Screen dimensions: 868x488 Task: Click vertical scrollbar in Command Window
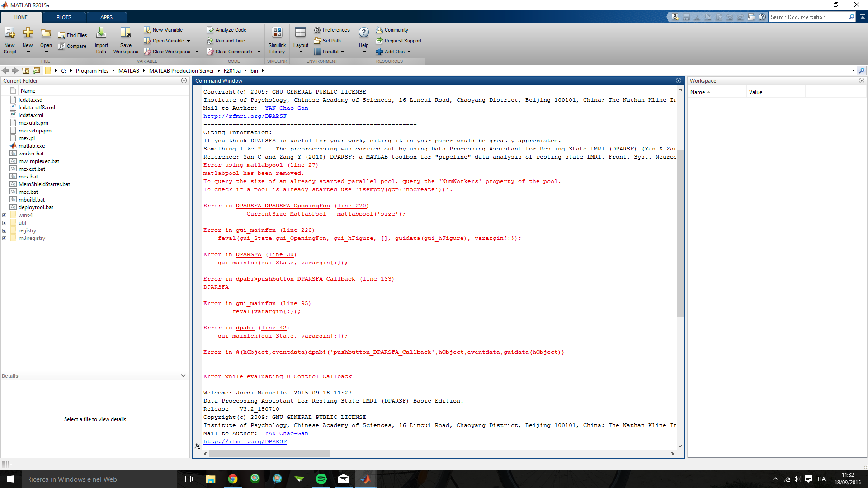coord(680,233)
